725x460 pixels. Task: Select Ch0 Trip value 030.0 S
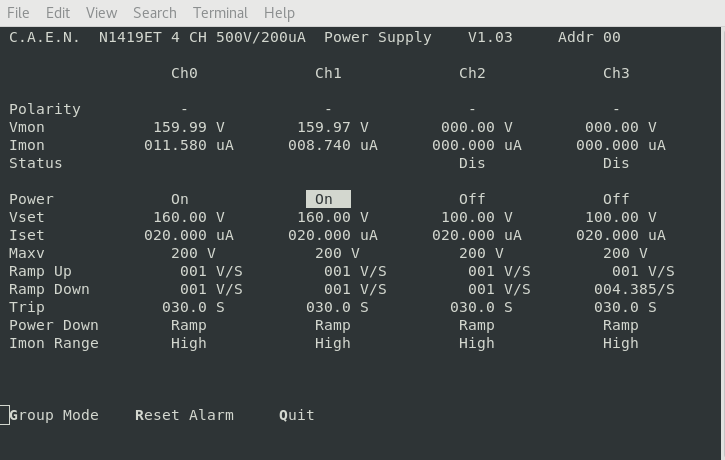pos(193,307)
